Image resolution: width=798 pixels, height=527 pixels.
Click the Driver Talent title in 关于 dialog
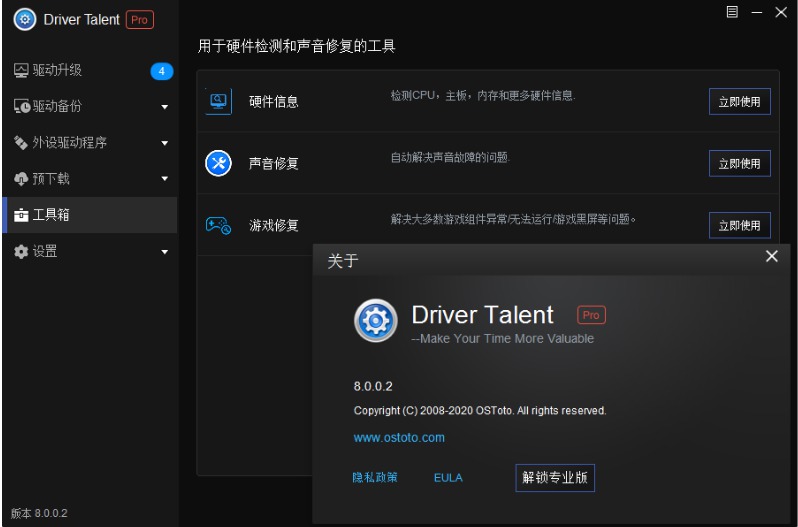(482, 315)
